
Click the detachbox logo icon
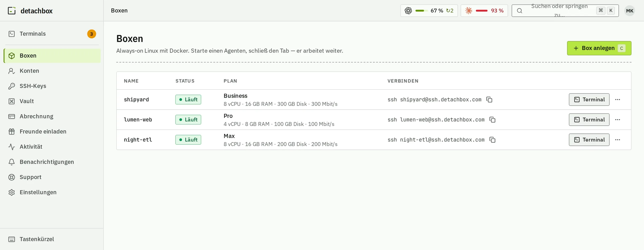[x=12, y=11]
